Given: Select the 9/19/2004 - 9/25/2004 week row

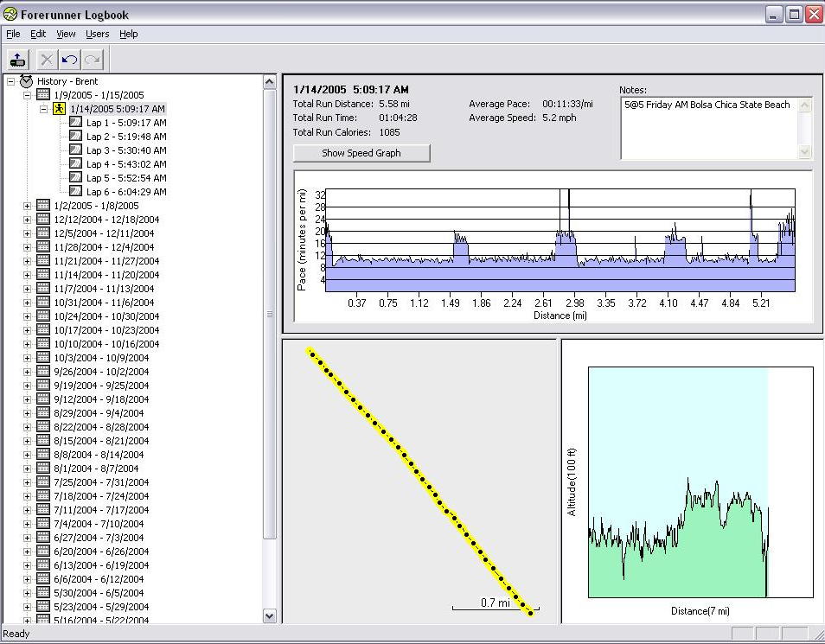Looking at the screenshot, I should pyautogui.click(x=101, y=386).
